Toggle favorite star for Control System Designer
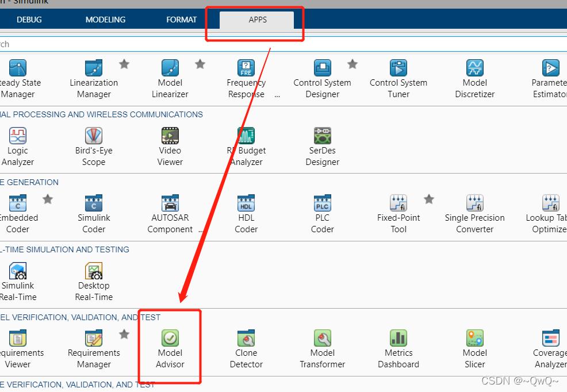The height and width of the screenshot is (392, 567). pos(352,64)
